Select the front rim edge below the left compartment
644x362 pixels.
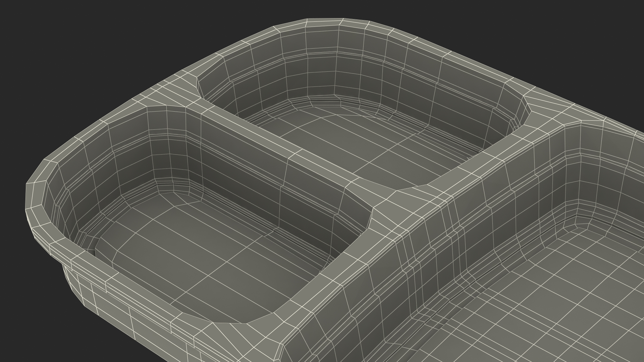coord(141,295)
